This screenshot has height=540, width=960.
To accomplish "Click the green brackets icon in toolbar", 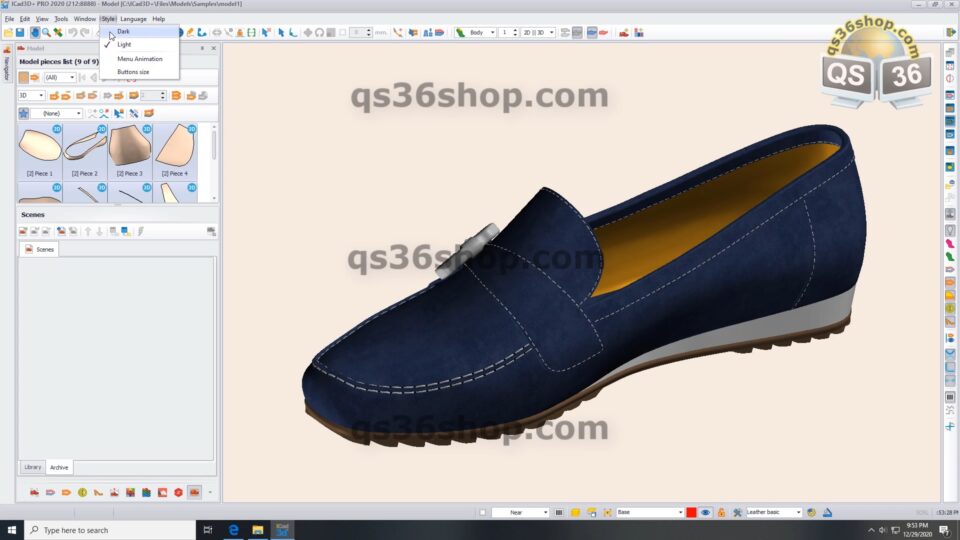I will 251,32.
